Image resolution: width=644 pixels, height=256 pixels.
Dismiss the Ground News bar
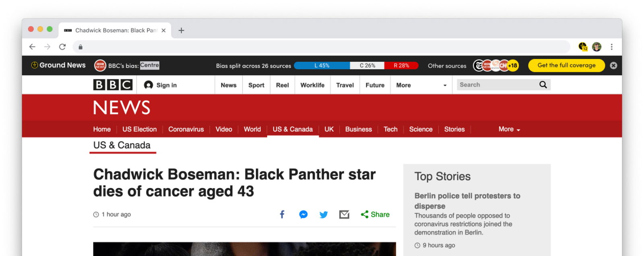[613, 66]
